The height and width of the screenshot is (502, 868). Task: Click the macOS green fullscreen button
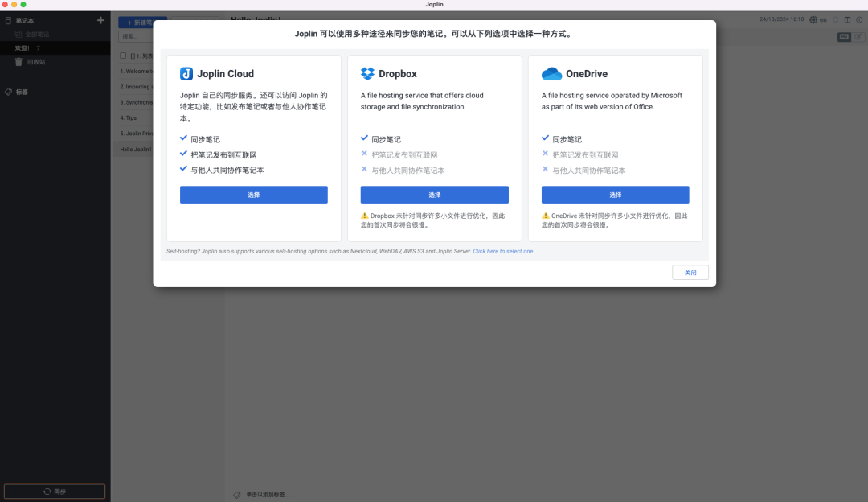23,5
